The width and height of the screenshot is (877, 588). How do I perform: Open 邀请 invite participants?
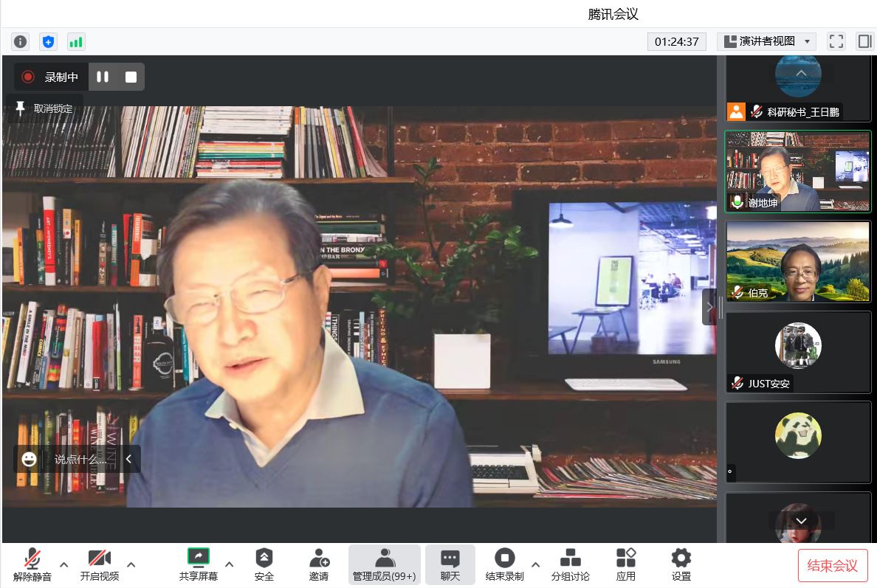click(x=319, y=565)
